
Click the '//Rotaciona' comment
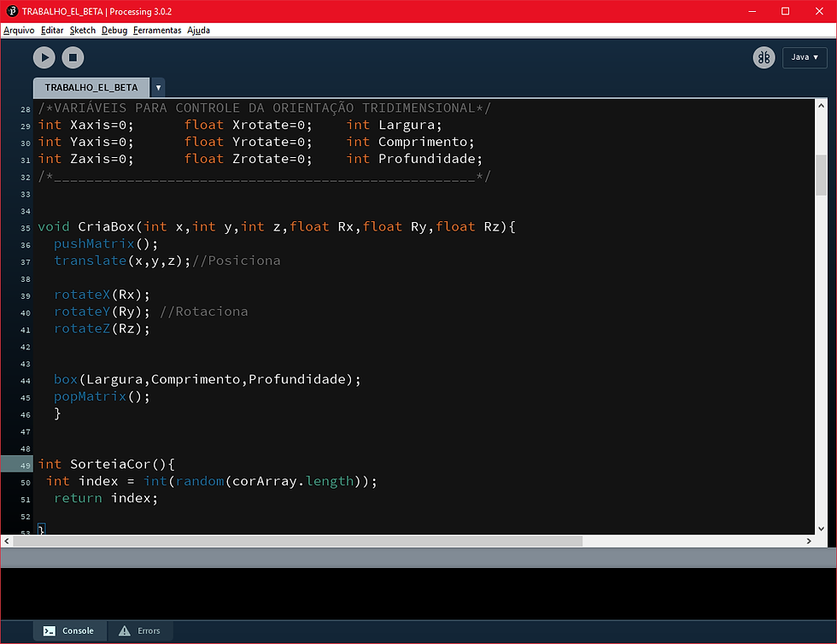(x=204, y=312)
